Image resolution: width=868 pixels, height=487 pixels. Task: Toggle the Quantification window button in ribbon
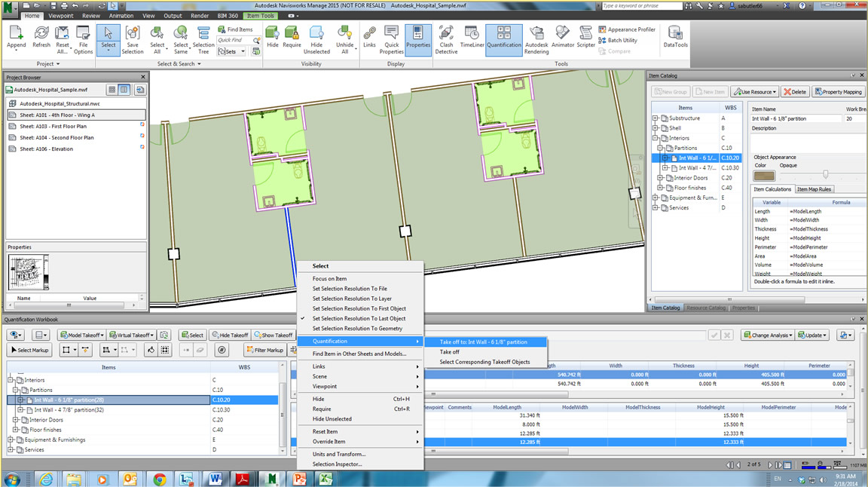click(x=504, y=38)
